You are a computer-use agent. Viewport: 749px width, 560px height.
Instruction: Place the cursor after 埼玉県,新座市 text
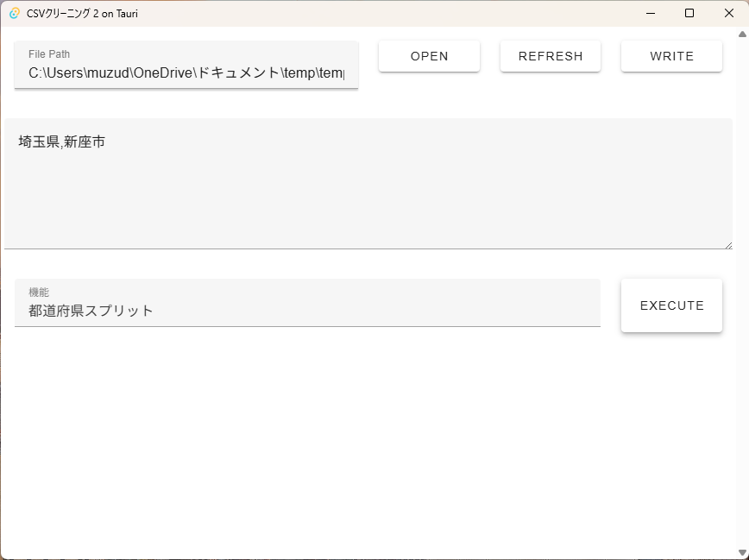[106, 142]
